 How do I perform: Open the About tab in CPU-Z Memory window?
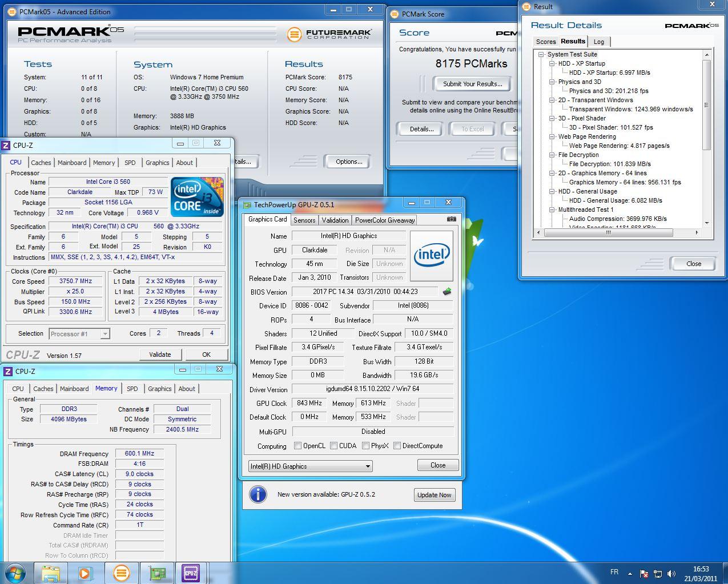pyautogui.click(x=187, y=389)
